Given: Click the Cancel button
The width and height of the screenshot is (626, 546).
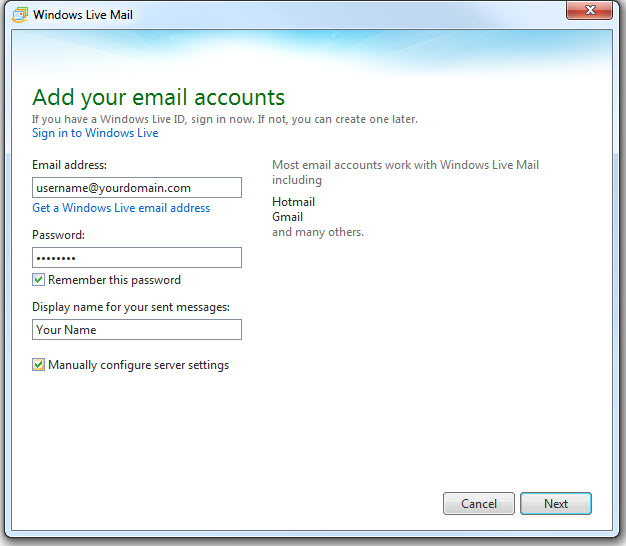Looking at the screenshot, I should pyautogui.click(x=479, y=504).
